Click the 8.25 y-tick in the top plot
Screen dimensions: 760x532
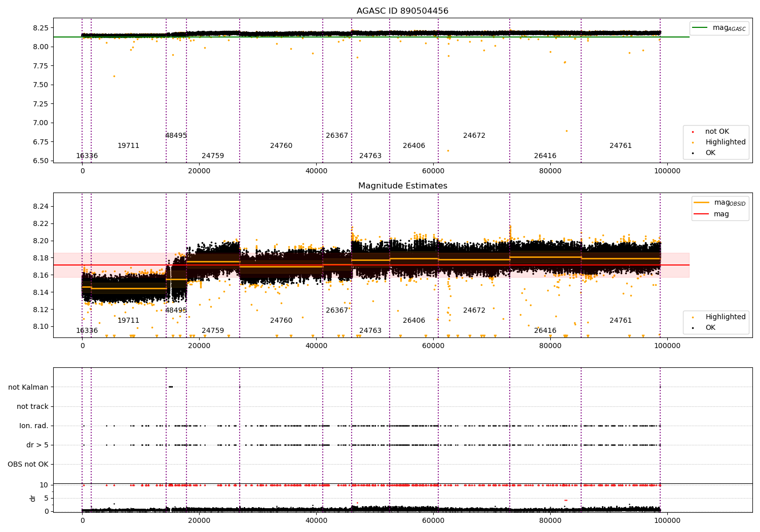click(41, 28)
